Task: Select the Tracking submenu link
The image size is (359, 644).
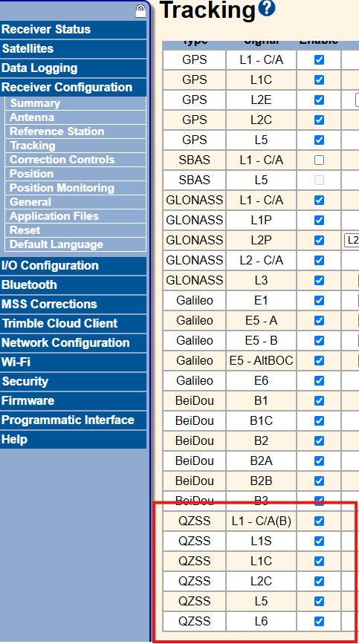Action: 76,146
